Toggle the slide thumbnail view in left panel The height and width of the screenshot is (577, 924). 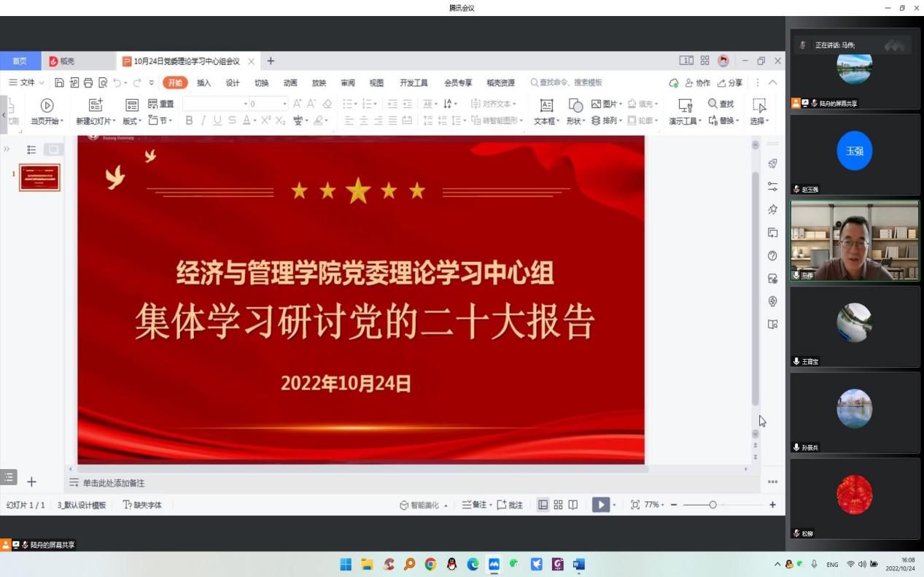53,150
